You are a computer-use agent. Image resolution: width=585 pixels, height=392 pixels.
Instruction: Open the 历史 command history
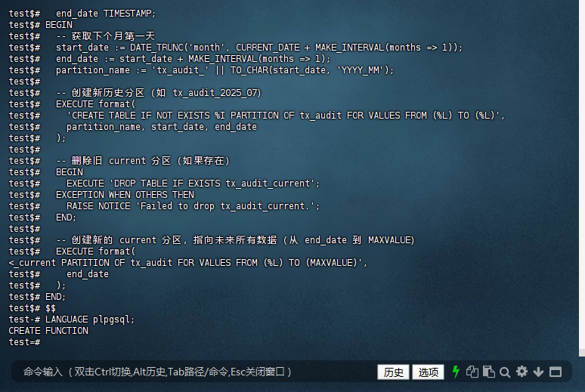tap(393, 372)
